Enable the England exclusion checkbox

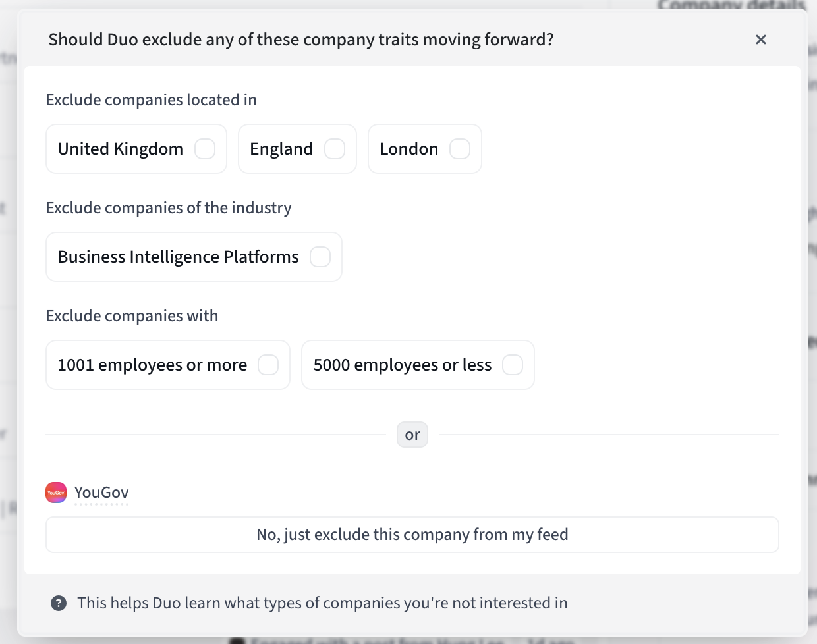pos(335,149)
